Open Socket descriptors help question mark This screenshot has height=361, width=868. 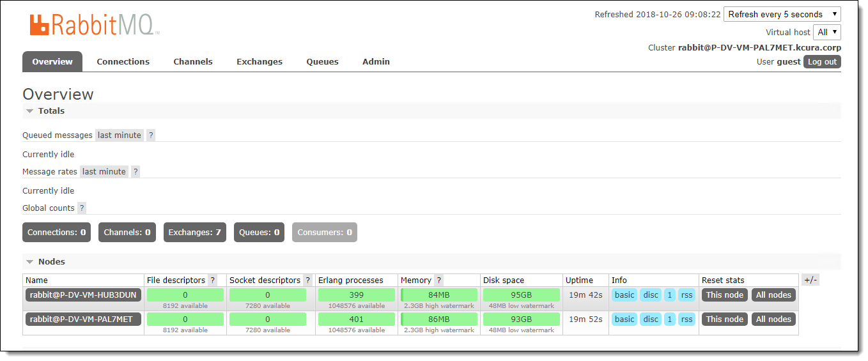pos(307,280)
